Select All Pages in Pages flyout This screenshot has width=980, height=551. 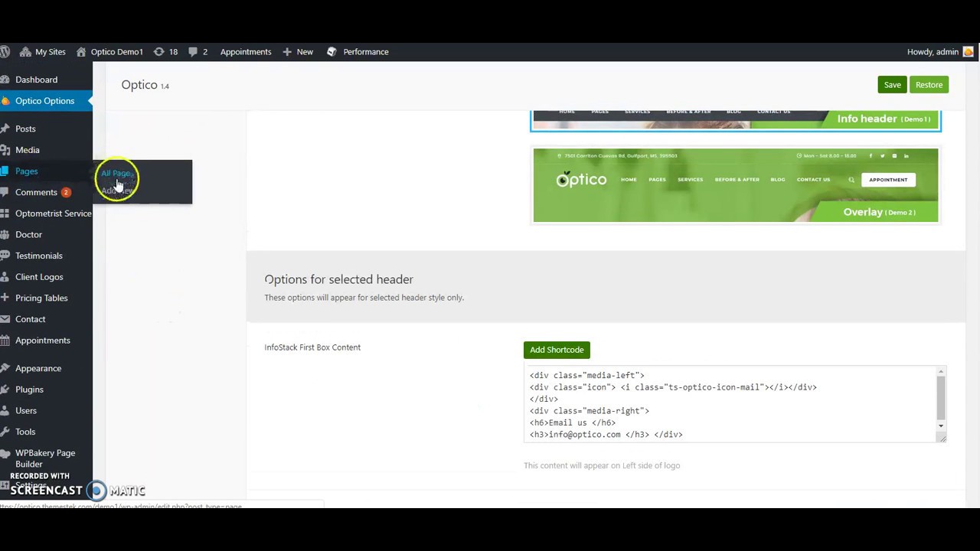point(116,173)
